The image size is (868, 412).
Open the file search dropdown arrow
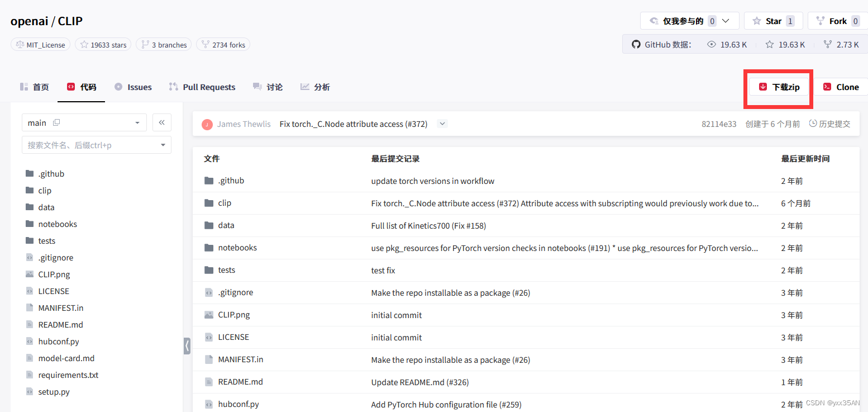(163, 145)
